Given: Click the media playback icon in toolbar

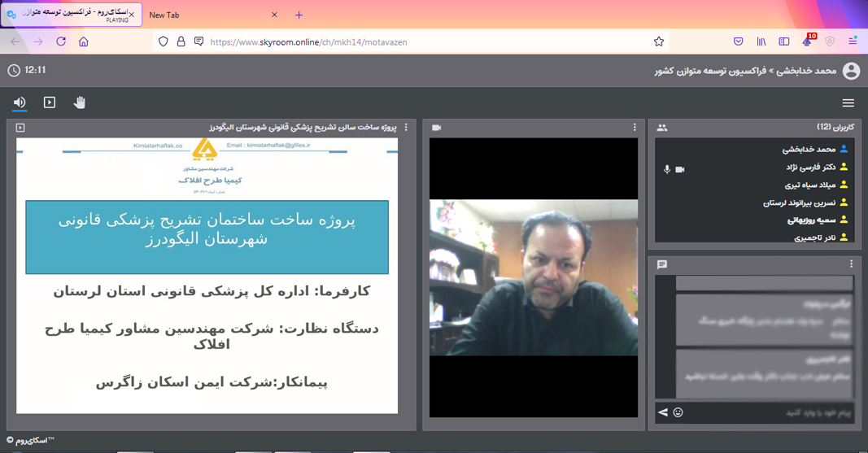Looking at the screenshot, I should coord(50,102).
